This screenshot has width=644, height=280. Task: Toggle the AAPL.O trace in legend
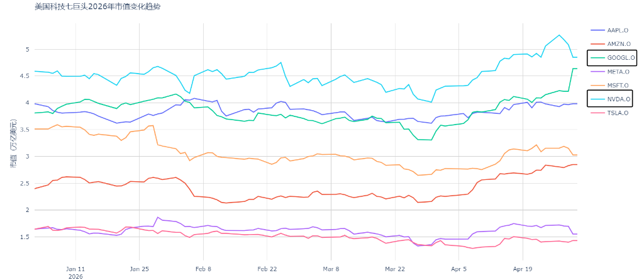618,30
